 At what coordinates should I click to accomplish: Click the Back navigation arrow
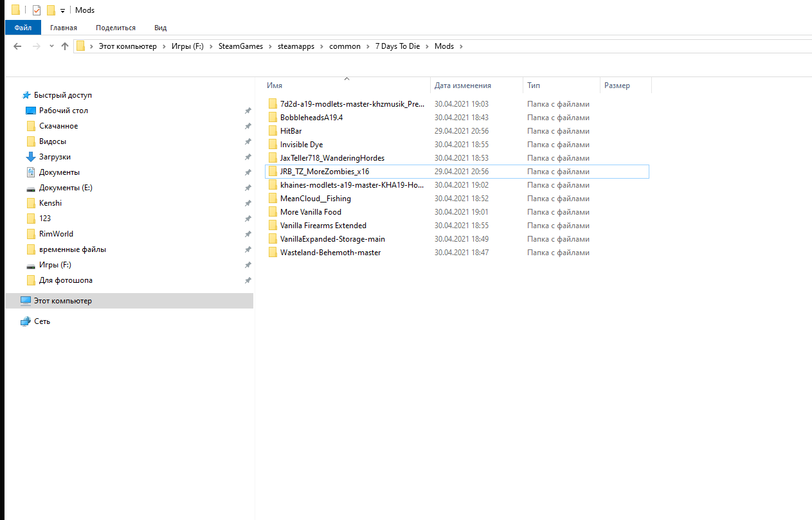coord(17,46)
